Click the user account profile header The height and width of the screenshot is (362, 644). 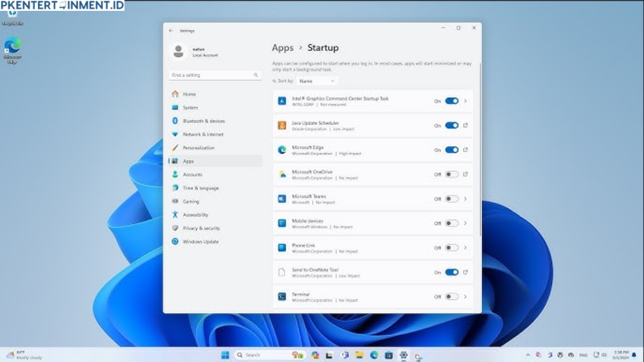195,52
